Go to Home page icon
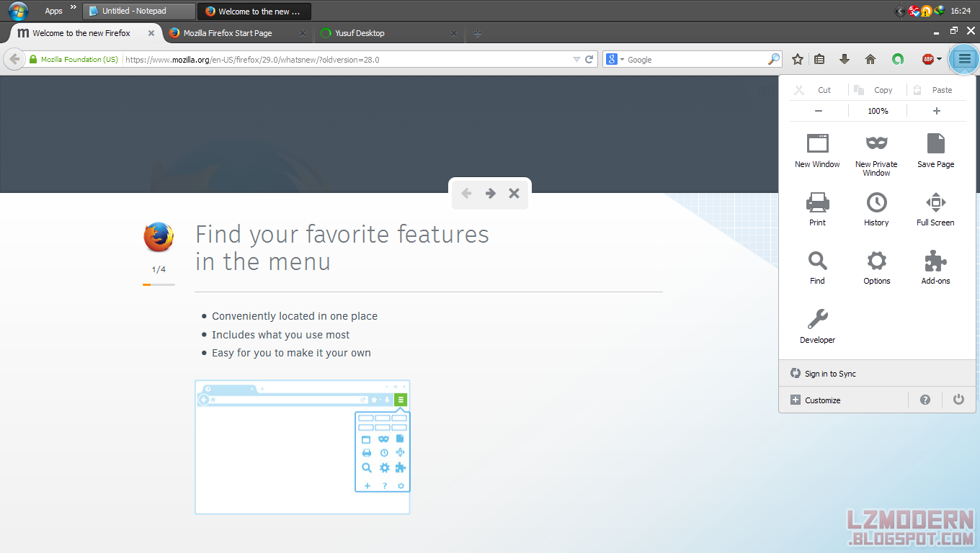The height and width of the screenshot is (553, 980). click(870, 60)
